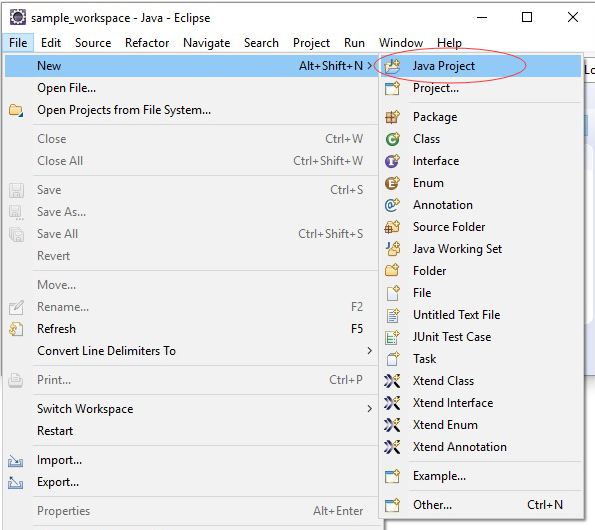Open the Navigate menu
Image resolution: width=595 pixels, height=530 pixels.
pyautogui.click(x=206, y=43)
